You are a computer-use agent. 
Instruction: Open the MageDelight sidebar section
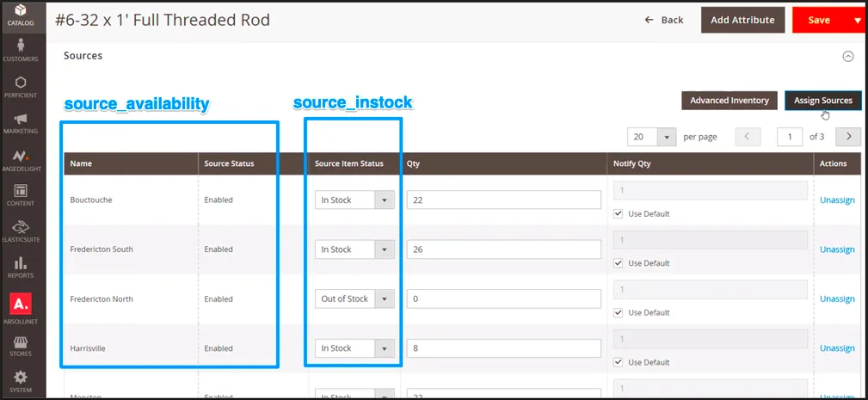click(x=21, y=161)
